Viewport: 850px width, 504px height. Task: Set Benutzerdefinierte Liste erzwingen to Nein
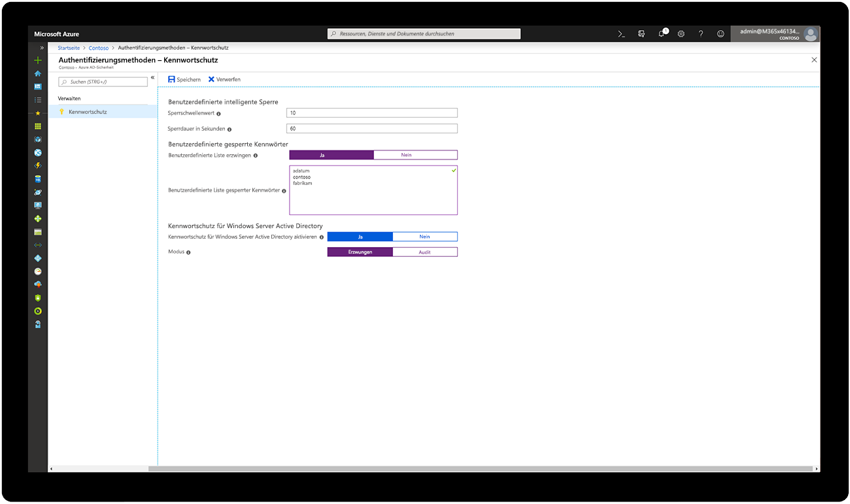[x=415, y=155]
